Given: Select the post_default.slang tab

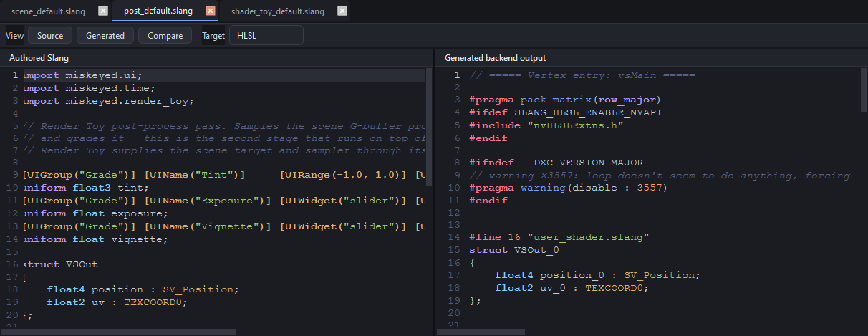Looking at the screenshot, I should pos(159,11).
